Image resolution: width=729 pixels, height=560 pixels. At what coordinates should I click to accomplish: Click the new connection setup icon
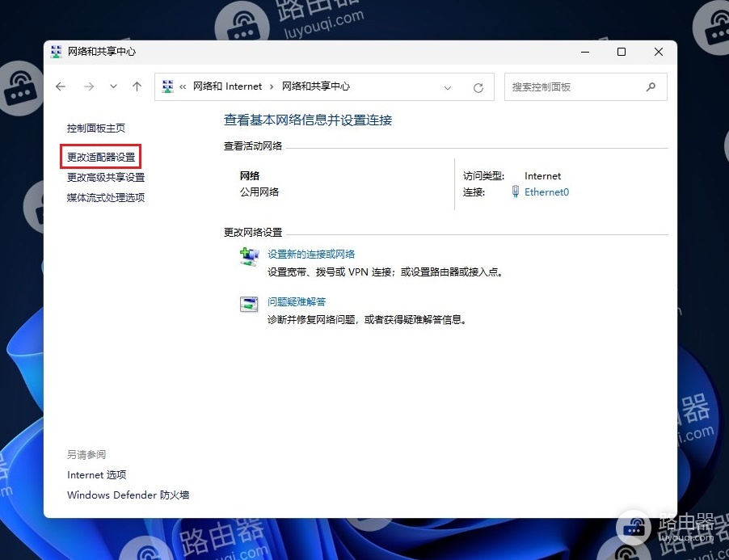pyautogui.click(x=249, y=256)
